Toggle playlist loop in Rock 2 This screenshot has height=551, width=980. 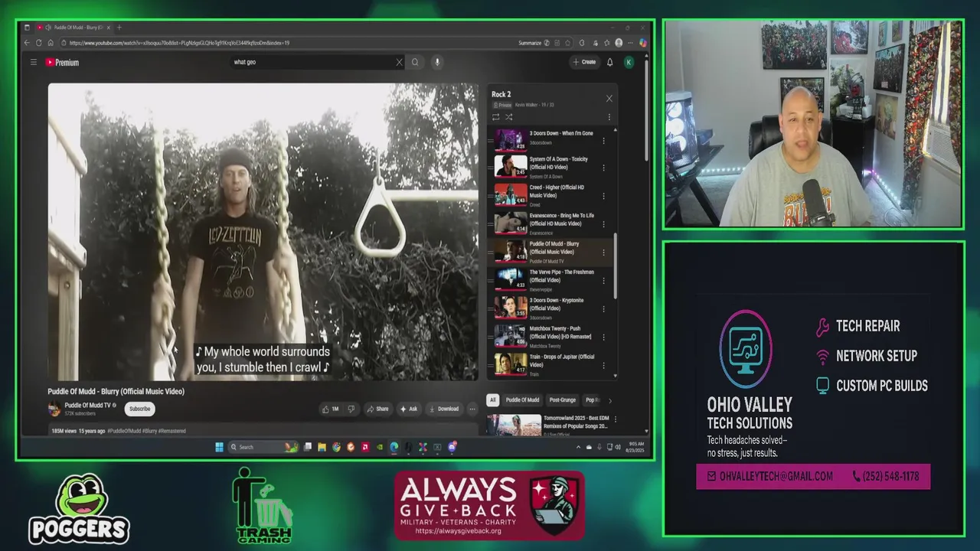click(x=495, y=117)
